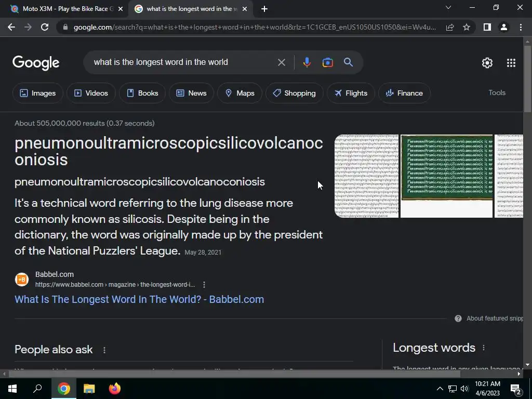532x399 pixels.
Task: Click About featured snippets help icon
Action: 458,318
